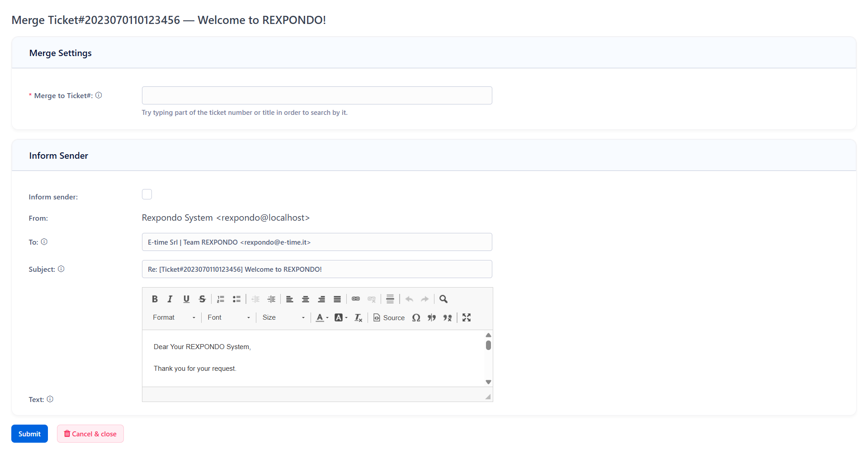Click the editor scrollbar's up arrow
Viewport: 868px width, 454px height.
(x=488, y=335)
